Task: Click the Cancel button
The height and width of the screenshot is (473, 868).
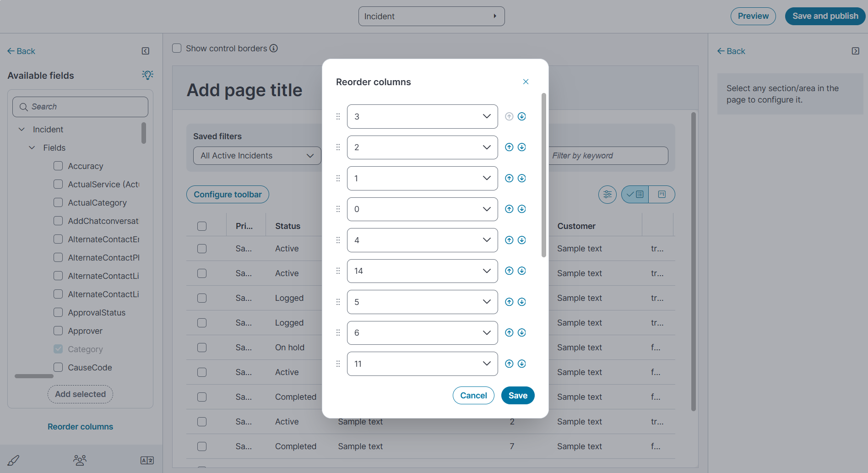Action: click(473, 396)
